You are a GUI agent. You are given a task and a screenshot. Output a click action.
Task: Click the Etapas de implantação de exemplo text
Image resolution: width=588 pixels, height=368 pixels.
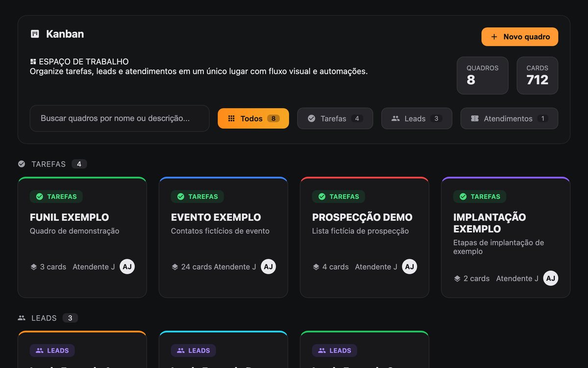point(499,247)
